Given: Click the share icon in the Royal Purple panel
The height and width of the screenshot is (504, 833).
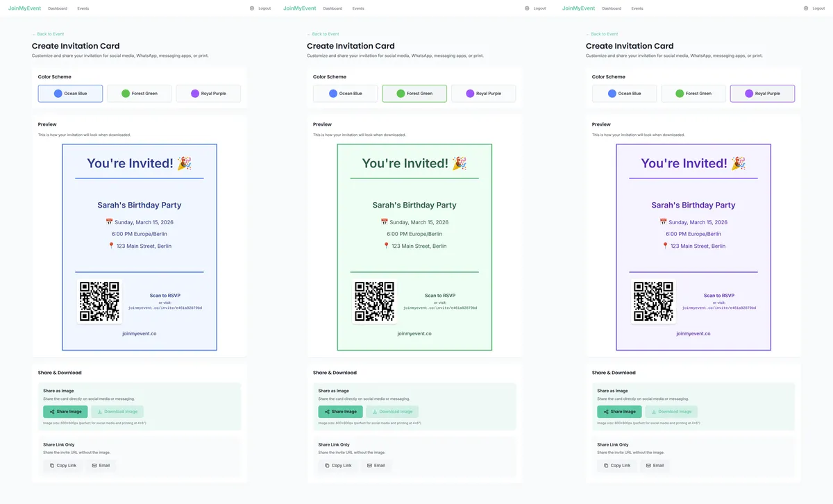Looking at the screenshot, I should (x=607, y=412).
